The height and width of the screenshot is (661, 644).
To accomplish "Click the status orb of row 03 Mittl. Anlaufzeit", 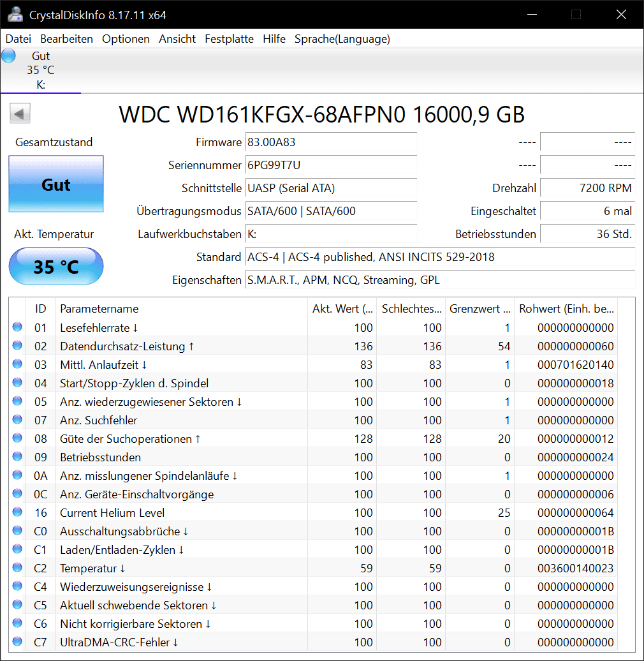I will point(17,364).
